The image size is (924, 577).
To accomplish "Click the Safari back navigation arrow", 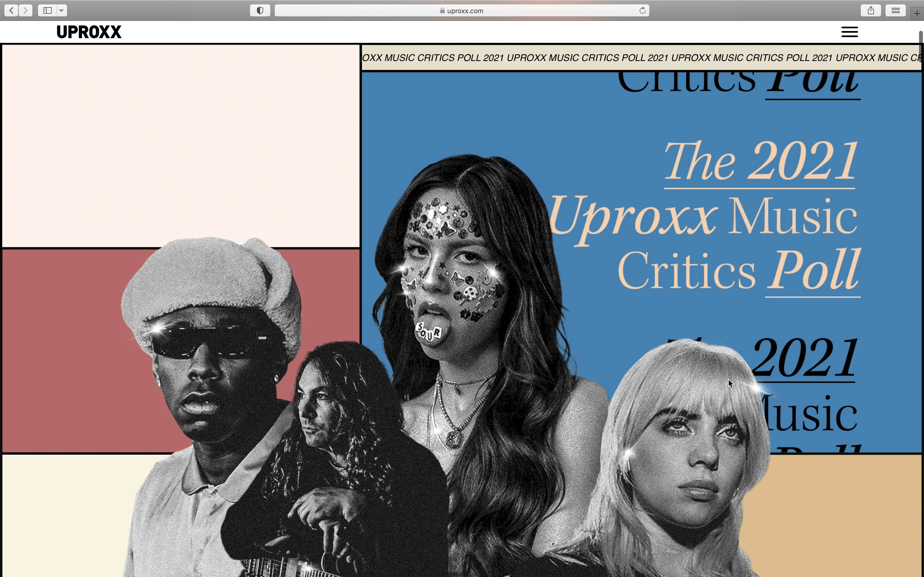I will click(x=11, y=10).
